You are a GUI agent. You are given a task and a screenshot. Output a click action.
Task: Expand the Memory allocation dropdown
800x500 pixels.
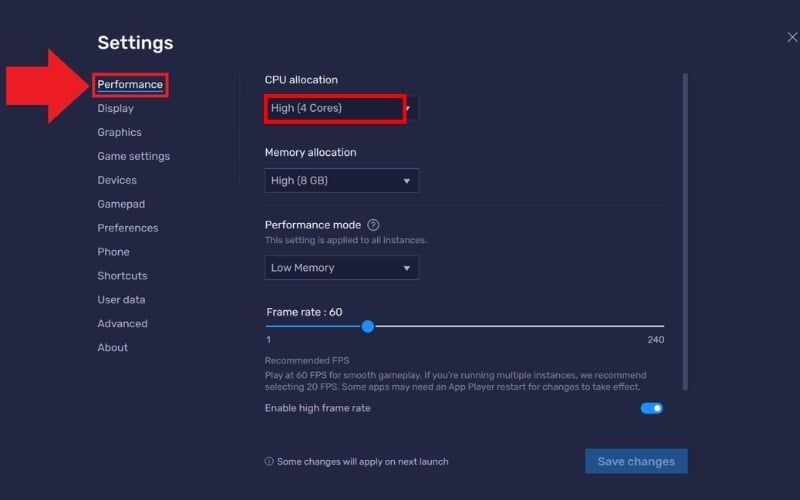click(341, 181)
